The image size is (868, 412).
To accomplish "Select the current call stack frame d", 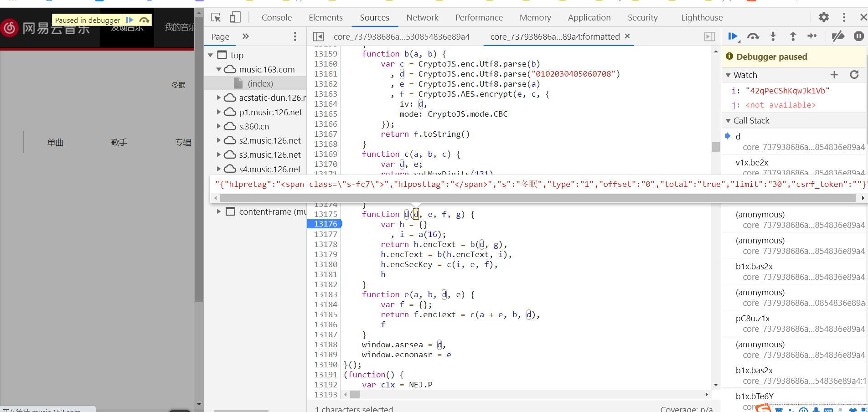I will 794,141.
